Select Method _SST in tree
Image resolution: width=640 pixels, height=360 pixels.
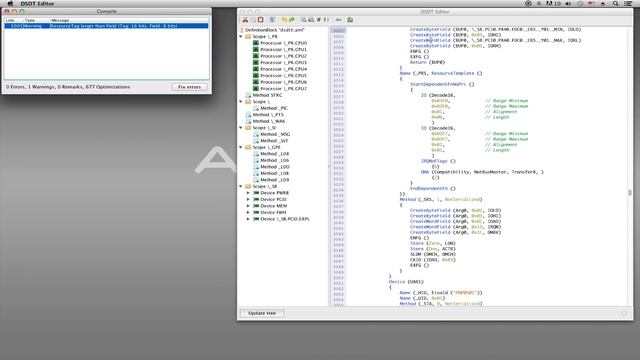click(274, 141)
